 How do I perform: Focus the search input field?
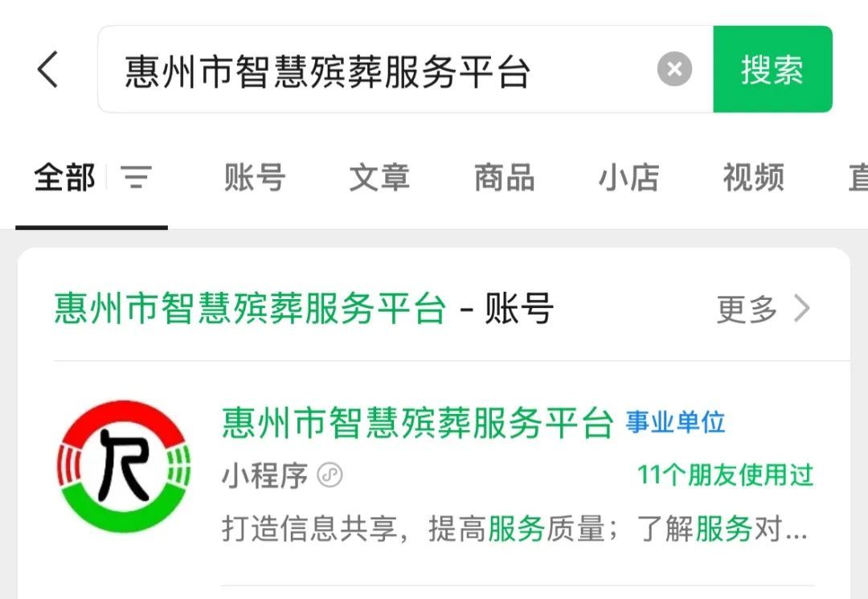405,69
